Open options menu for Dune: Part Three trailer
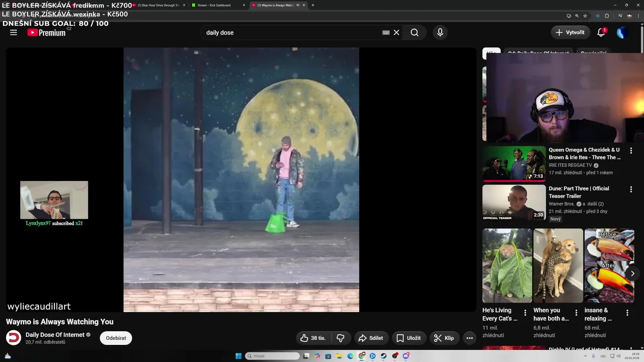Viewport: 644px width, 362px height. tap(631, 190)
